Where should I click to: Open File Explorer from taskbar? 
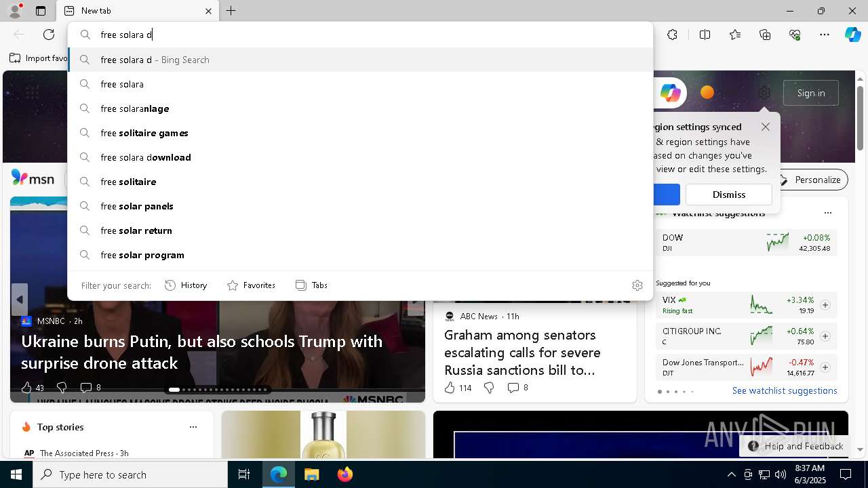(x=311, y=474)
